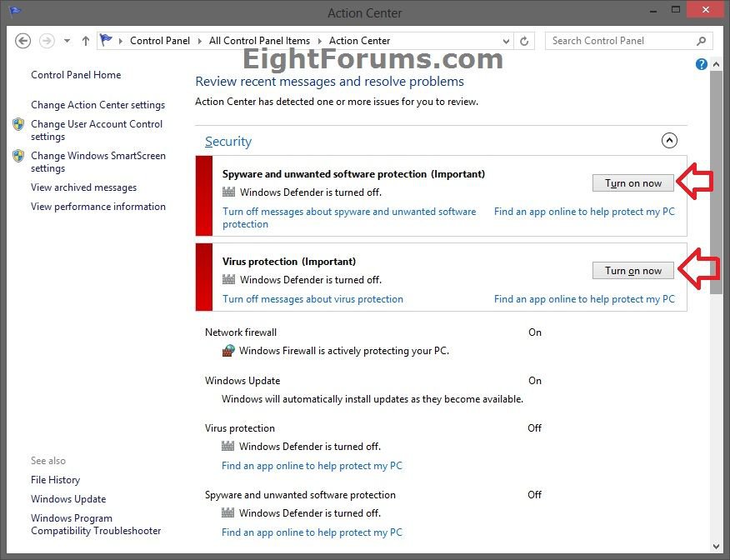Screen dimensions: 730x560
Task: Click the shield icon beside Windows SmartScreen
Action: click(18, 156)
